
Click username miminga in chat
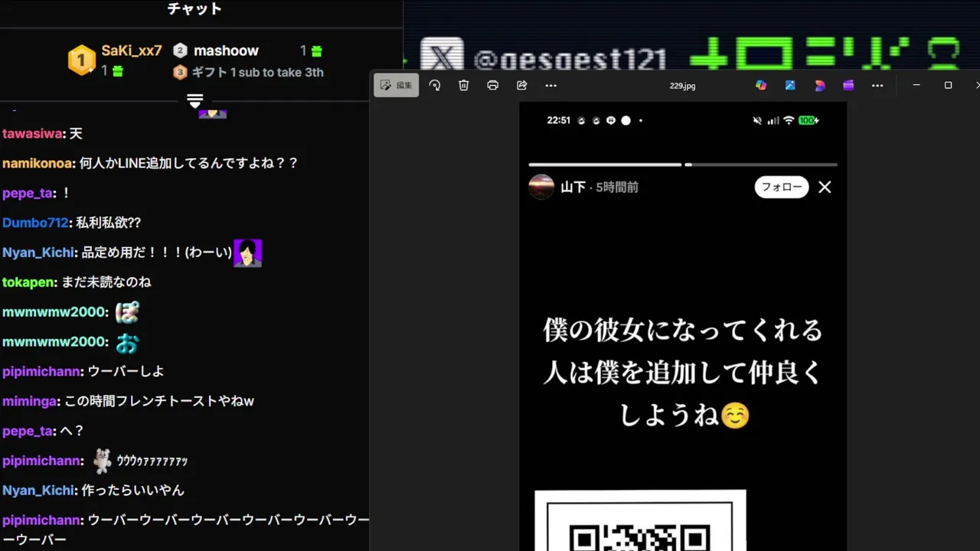29,401
